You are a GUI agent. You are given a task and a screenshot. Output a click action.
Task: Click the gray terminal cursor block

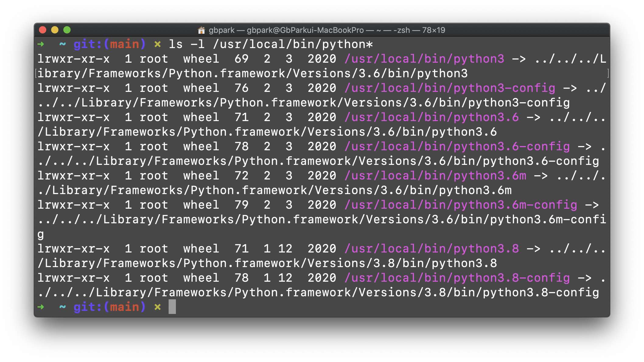coord(172,307)
